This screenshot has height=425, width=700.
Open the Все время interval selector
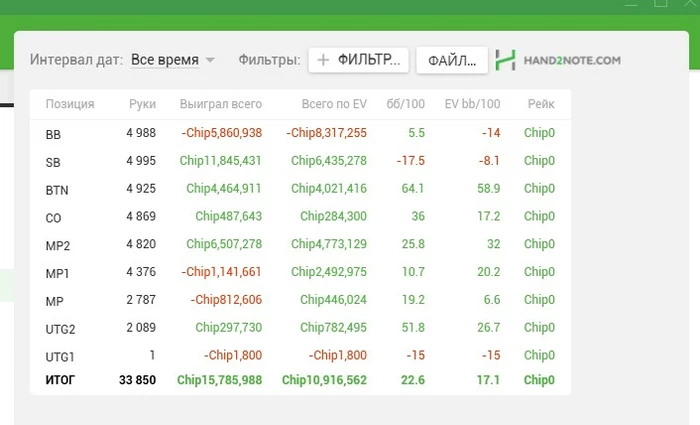(x=173, y=60)
